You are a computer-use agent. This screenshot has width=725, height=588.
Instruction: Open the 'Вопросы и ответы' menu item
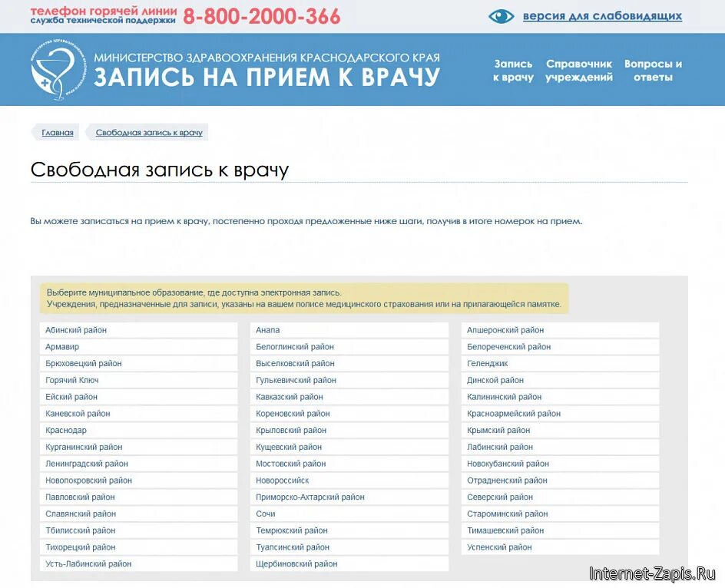653,71
